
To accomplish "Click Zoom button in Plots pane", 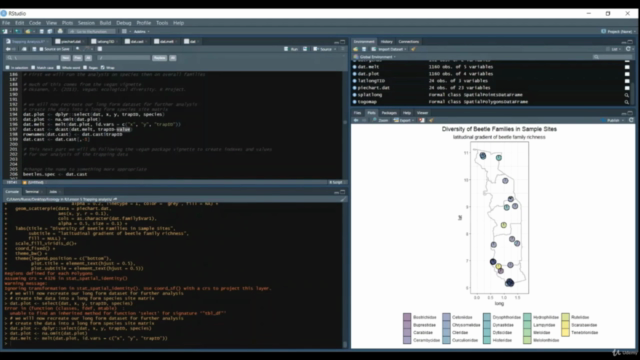I will point(380,120).
